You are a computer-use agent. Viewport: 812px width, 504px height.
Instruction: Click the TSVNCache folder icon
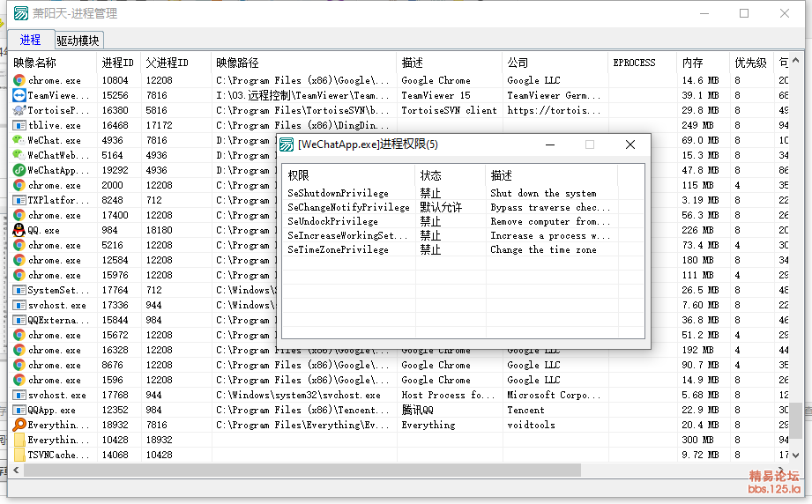19,455
